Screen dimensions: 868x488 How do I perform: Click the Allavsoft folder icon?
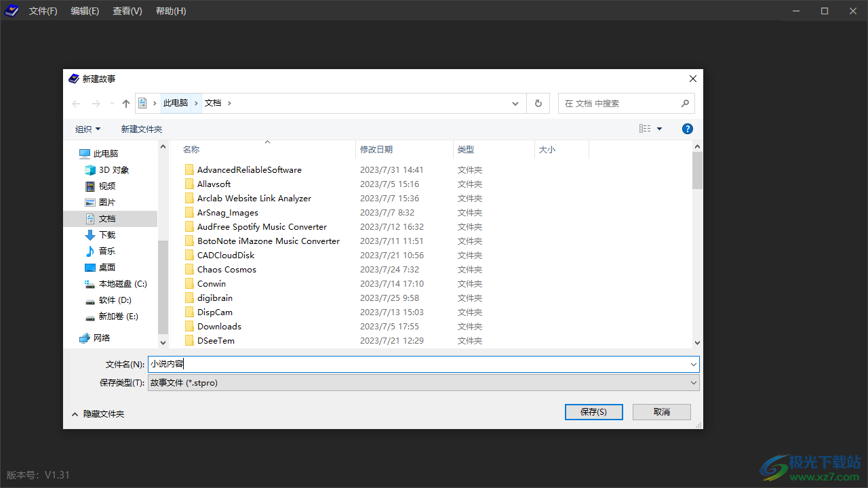(189, 184)
